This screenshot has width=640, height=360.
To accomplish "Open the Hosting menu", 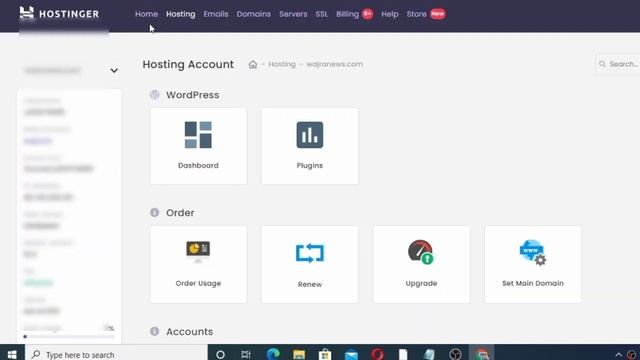I will (x=180, y=14).
